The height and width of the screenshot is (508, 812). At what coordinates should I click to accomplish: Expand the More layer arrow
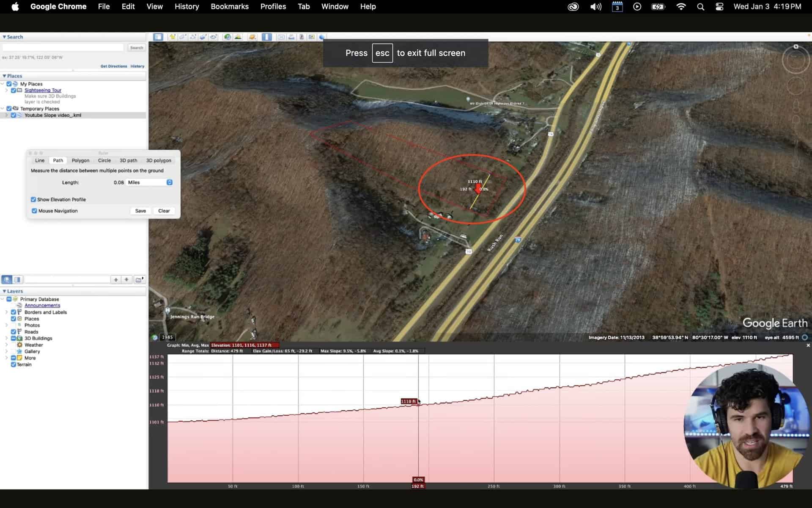pyautogui.click(x=6, y=358)
